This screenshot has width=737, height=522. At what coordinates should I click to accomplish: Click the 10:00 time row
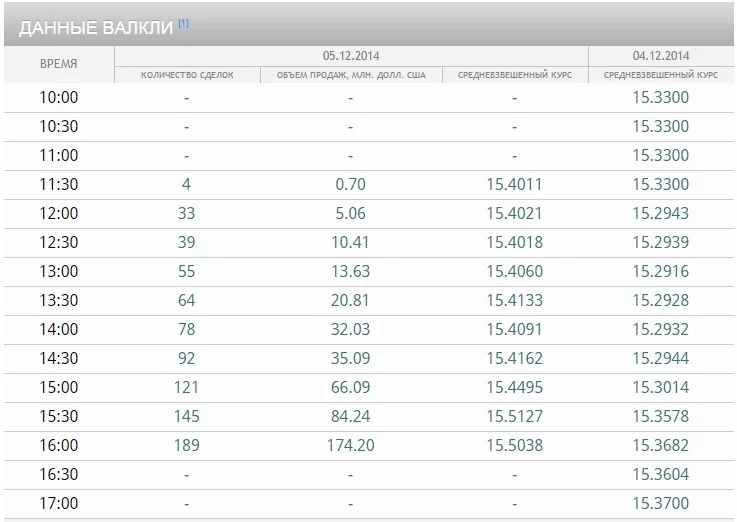pyautogui.click(x=368, y=98)
